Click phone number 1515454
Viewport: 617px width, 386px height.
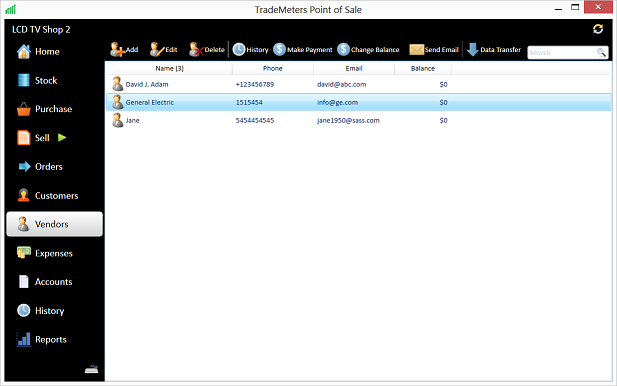(x=249, y=102)
